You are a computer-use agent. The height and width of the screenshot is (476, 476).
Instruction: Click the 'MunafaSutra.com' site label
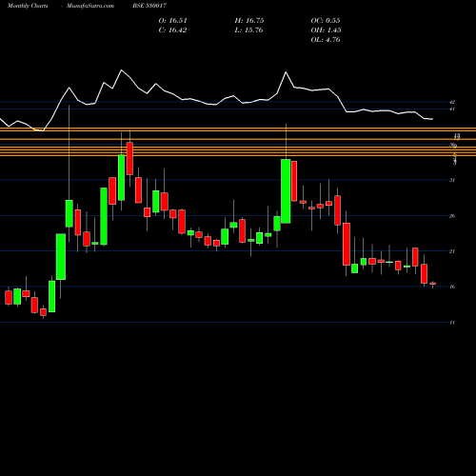pos(90,6)
